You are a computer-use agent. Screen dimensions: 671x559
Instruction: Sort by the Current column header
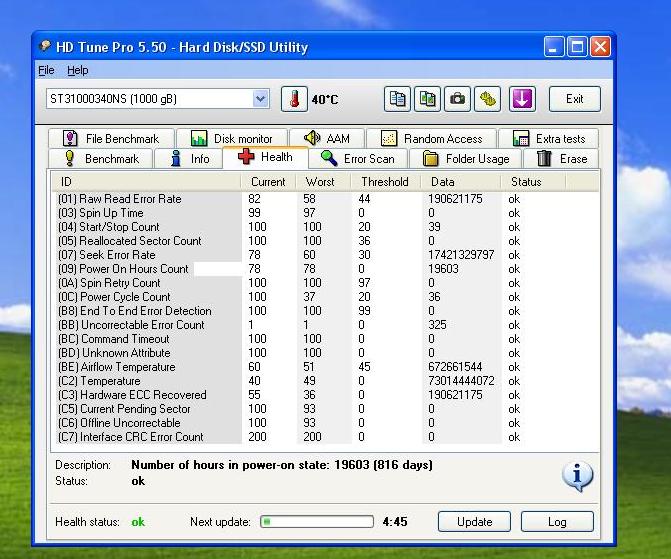point(268,182)
